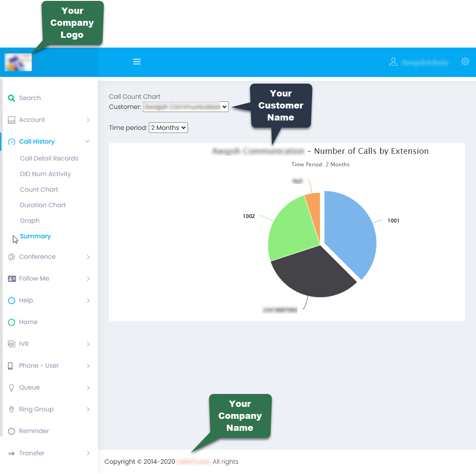Click the Queue lightbulb icon

click(x=12, y=388)
